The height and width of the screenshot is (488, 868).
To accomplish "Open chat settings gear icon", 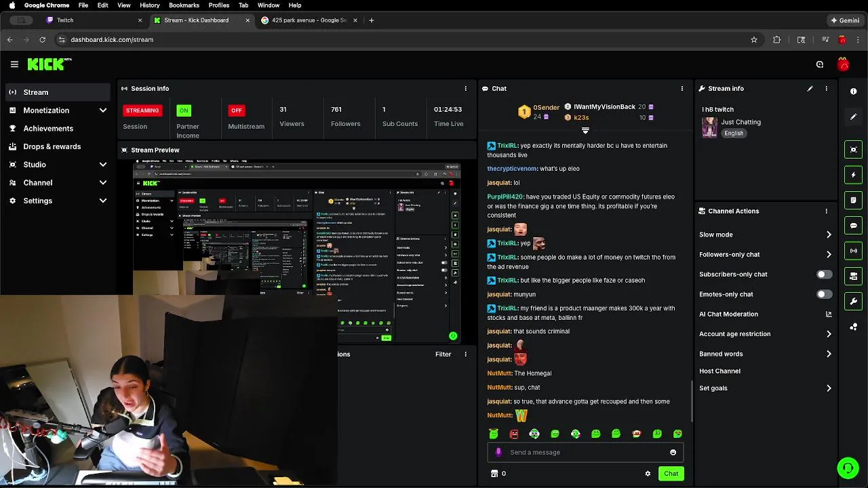I will (x=648, y=474).
